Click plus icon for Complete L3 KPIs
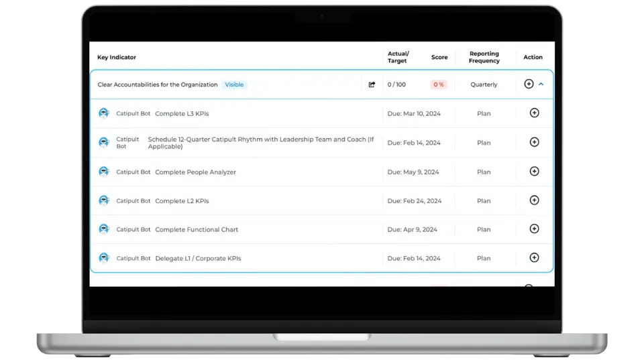Image resolution: width=644 pixels, height=362 pixels. 534,113
